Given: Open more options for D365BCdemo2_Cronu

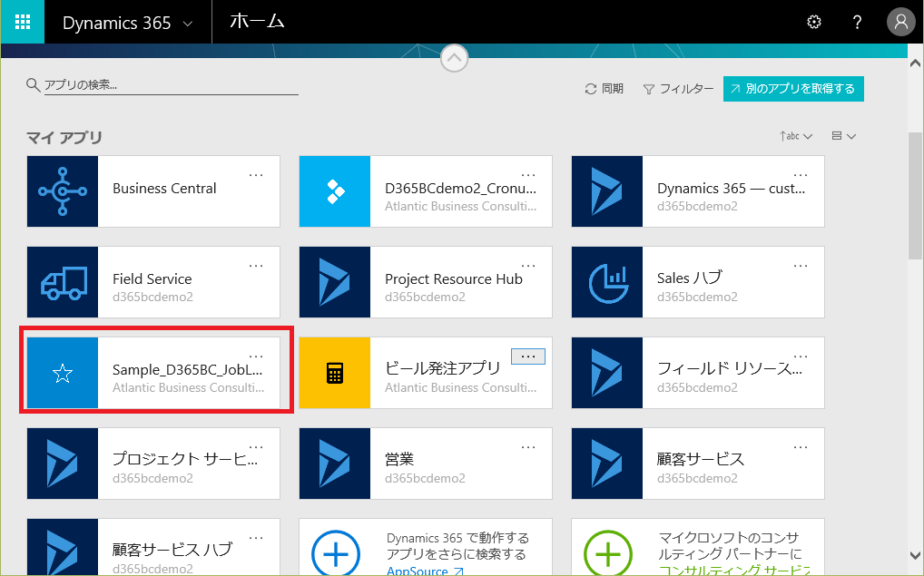Looking at the screenshot, I should (x=528, y=175).
